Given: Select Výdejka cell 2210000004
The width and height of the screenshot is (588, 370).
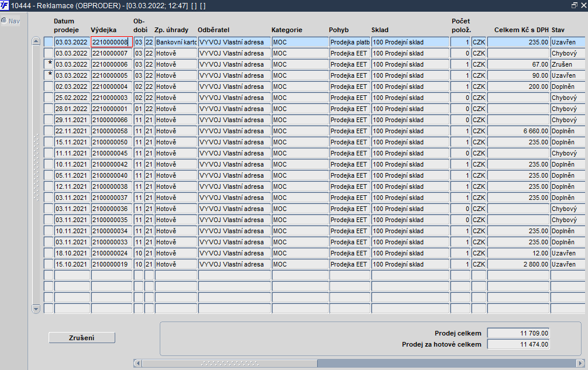Looking at the screenshot, I should 111,87.
